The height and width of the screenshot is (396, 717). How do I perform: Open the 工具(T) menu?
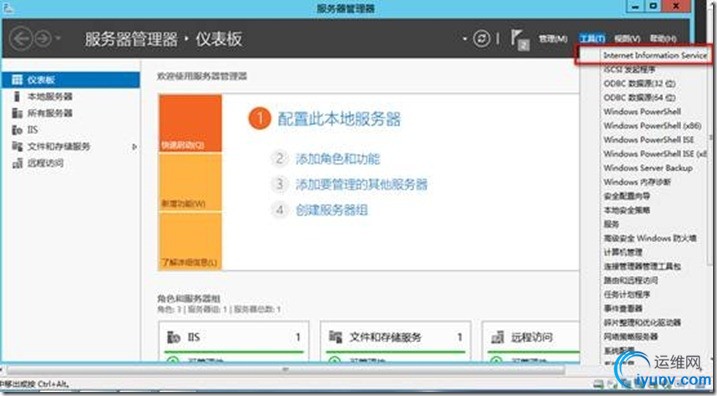click(592, 39)
